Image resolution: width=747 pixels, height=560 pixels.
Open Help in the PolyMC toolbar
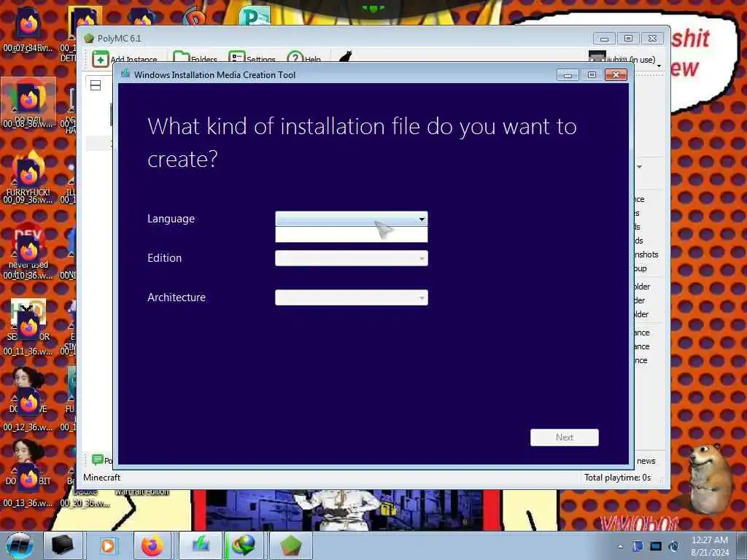tap(304, 58)
